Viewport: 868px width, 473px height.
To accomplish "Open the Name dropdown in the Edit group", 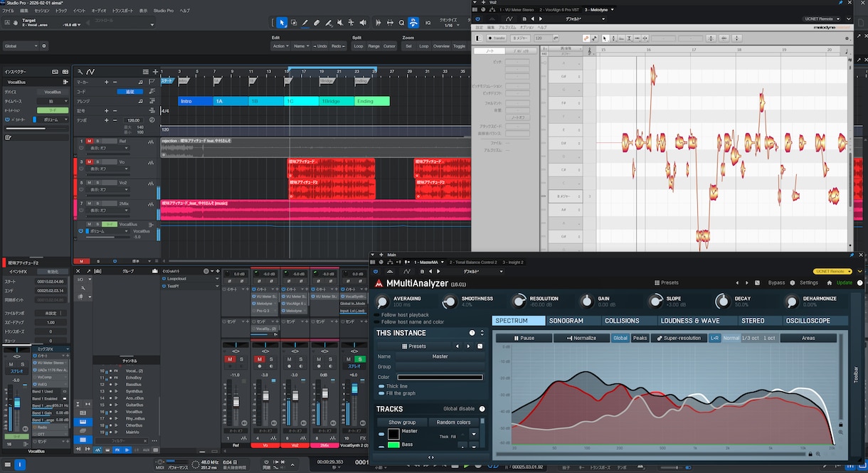I will pyautogui.click(x=300, y=46).
